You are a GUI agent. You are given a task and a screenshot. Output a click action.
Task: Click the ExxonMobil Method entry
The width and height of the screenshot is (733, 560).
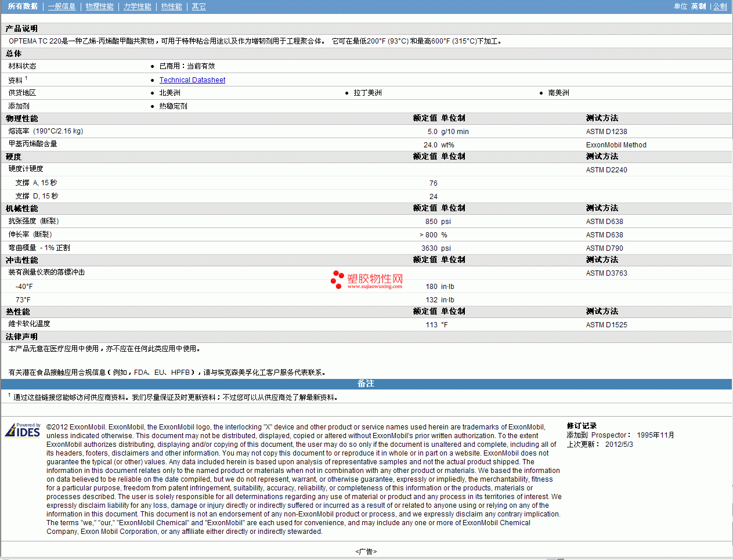pos(616,145)
